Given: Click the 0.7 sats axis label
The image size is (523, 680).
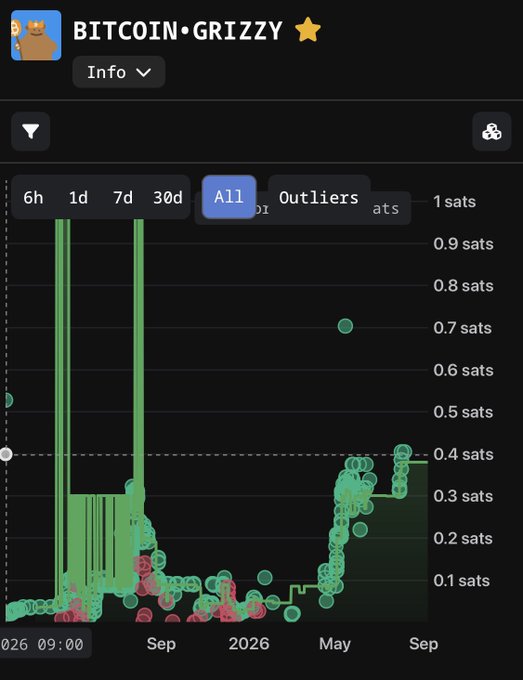Looking at the screenshot, I should point(462,327).
